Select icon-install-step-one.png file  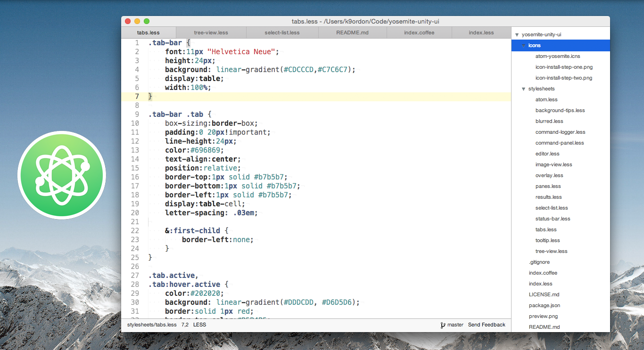[x=564, y=67]
